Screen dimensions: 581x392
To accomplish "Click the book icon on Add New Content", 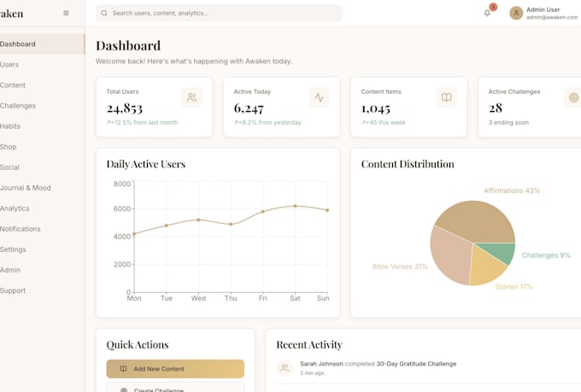I will [124, 369].
